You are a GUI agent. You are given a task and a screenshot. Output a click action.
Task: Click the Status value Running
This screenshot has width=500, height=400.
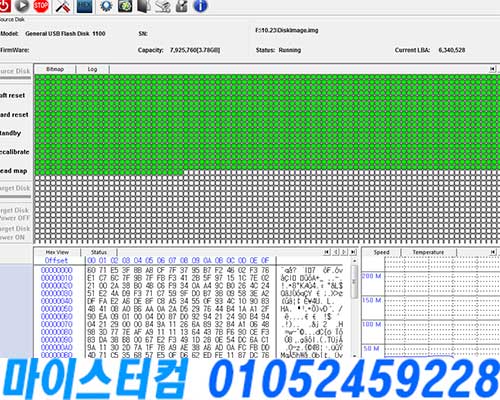290,50
